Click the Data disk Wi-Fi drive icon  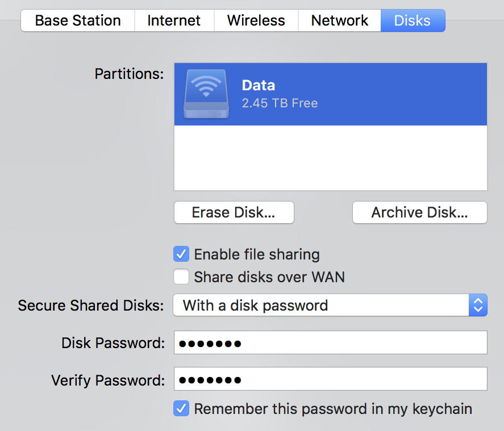tap(206, 94)
